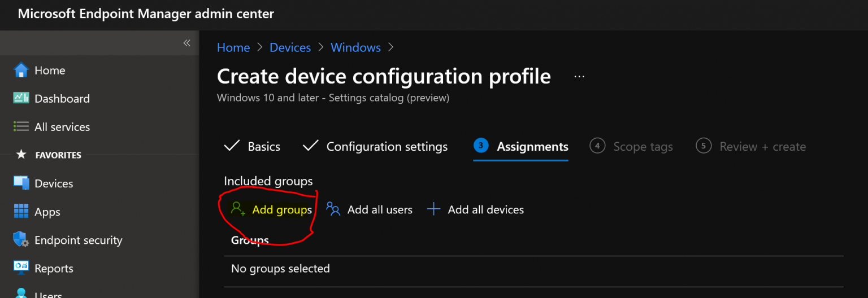Open Home in the sidebar menu

[x=50, y=70]
